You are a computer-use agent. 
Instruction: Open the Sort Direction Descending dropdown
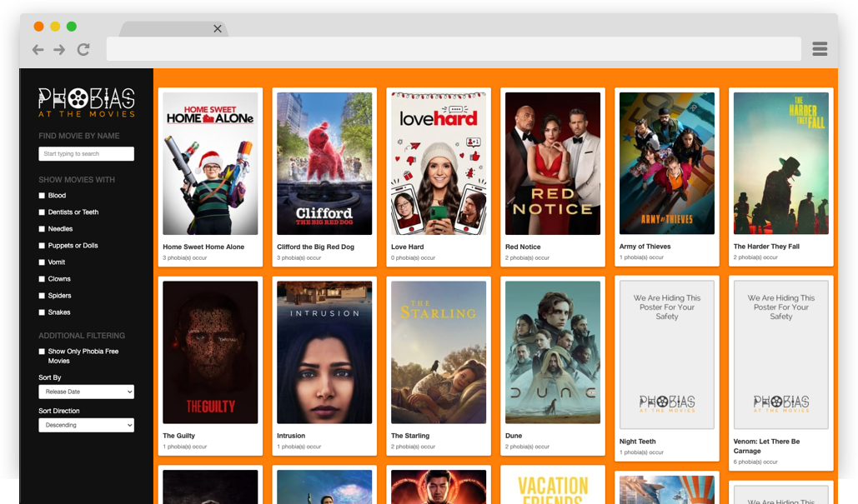pyautogui.click(x=87, y=426)
